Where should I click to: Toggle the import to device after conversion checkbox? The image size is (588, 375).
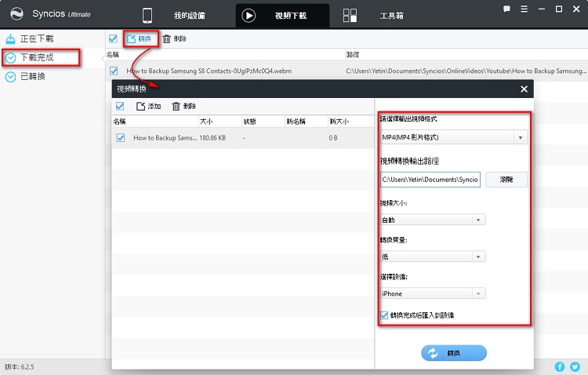(384, 315)
